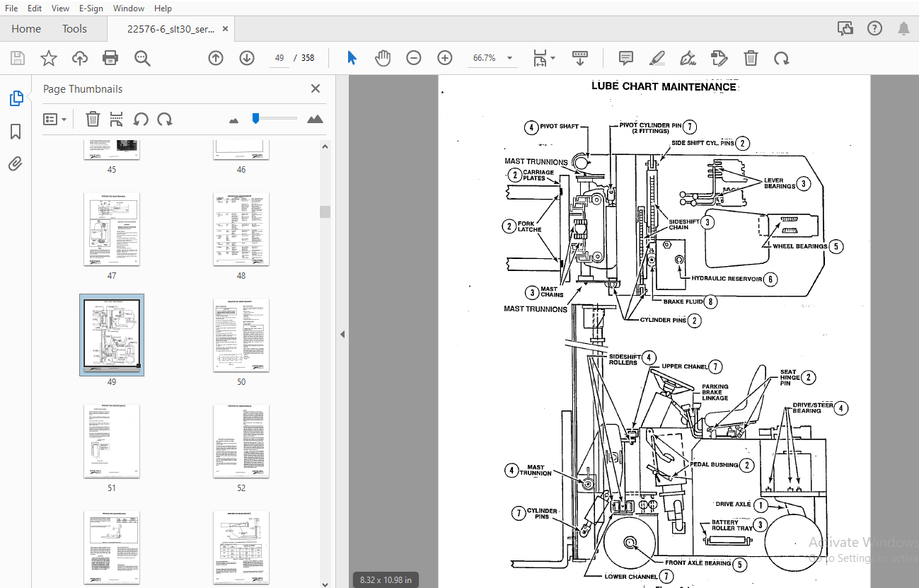Open the Edit menu
This screenshot has height=588, width=919.
coord(35,8)
